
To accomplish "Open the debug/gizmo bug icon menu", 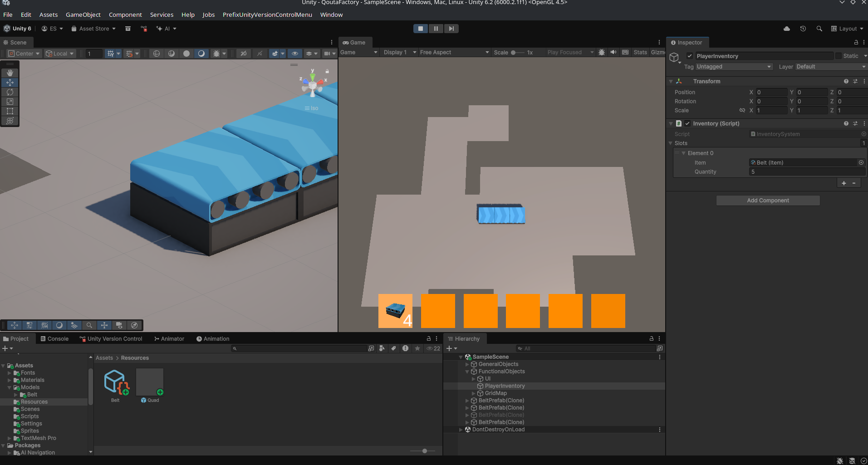I will point(216,54).
